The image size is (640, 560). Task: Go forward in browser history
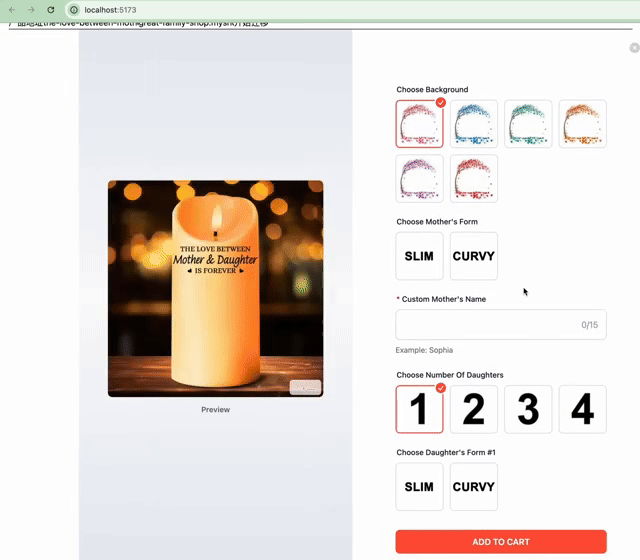(x=31, y=10)
